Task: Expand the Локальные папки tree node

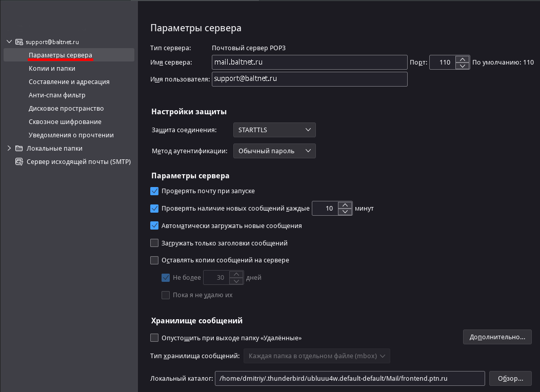Action: 9,149
